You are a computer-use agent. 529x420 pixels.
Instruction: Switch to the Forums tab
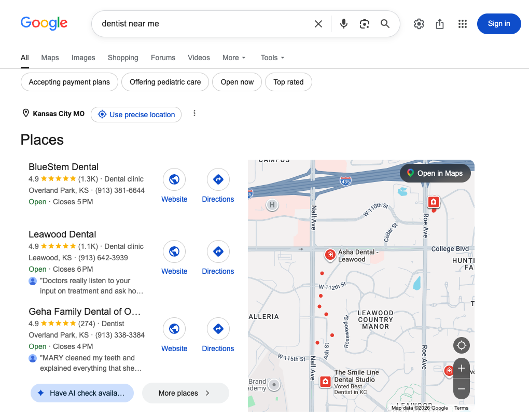coord(163,58)
